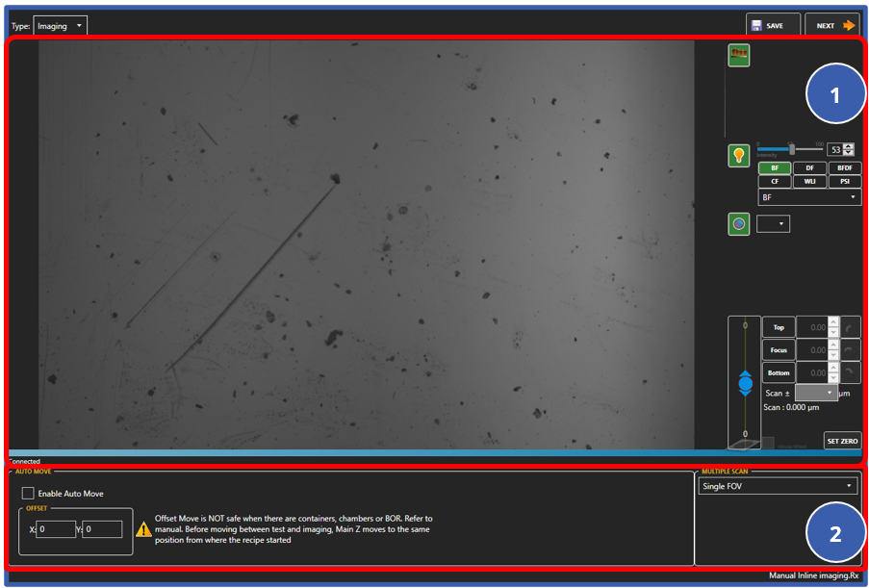Click the blue focus marker on Z-axis slider
Image resolution: width=869 pixels, height=588 pixels.
click(745, 382)
